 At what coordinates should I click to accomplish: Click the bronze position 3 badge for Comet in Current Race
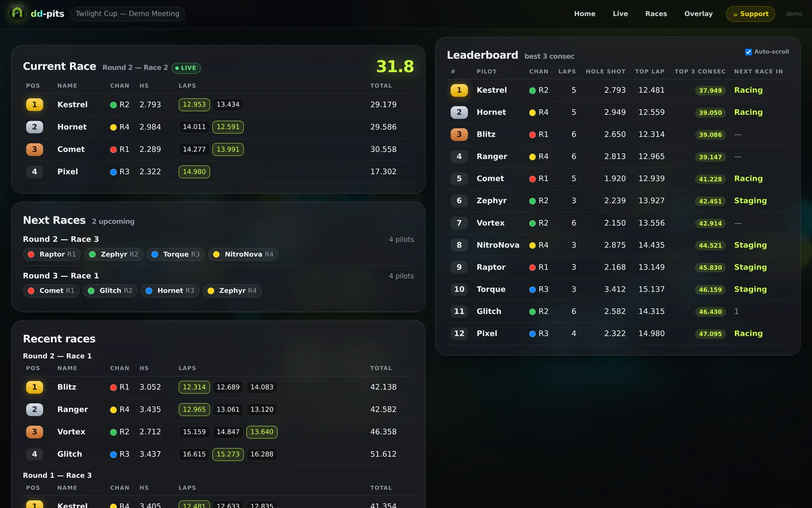pos(35,149)
